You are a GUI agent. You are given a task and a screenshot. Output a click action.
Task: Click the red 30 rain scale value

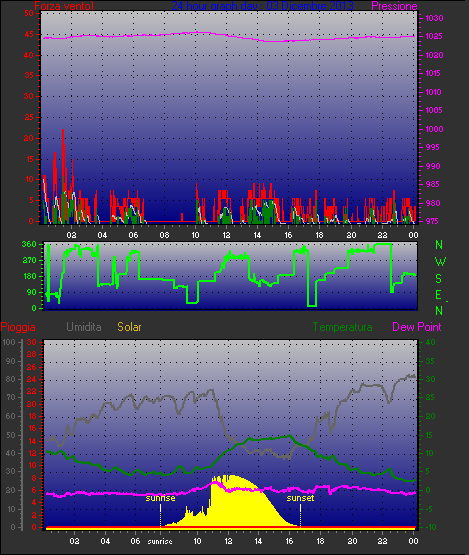(x=32, y=342)
